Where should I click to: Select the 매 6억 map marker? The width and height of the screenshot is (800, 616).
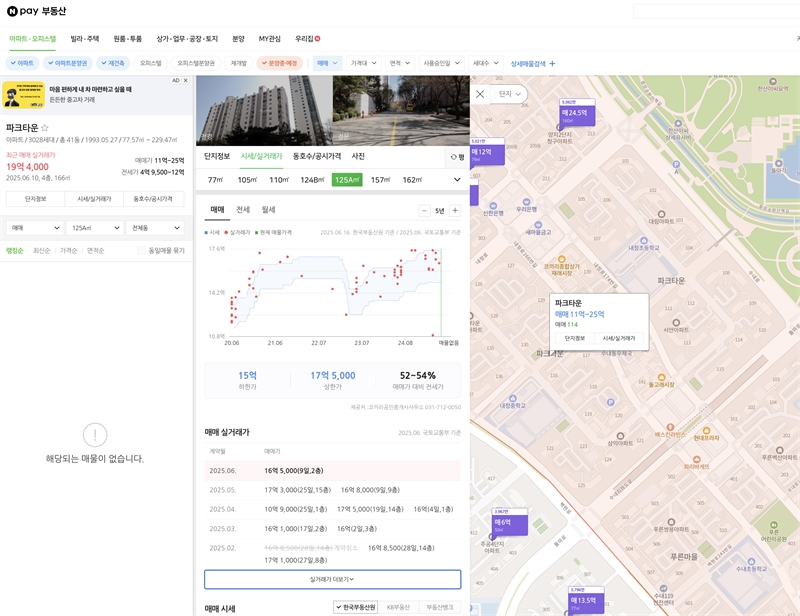[502, 523]
